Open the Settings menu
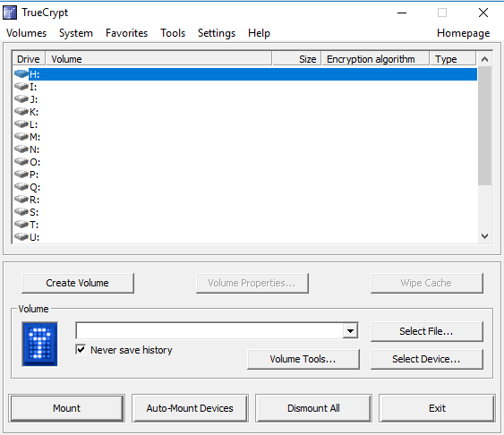This screenshot has height=435, width=504. 217,33
